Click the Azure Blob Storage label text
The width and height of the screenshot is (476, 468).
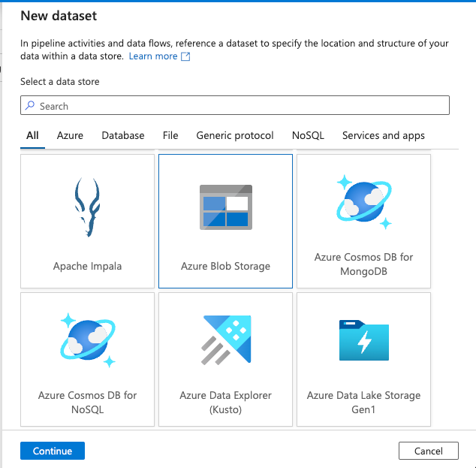click(225, 266)
